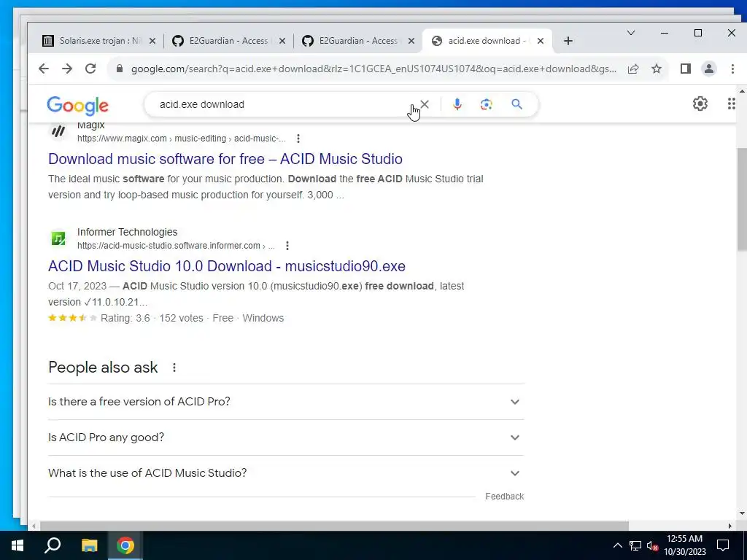747x560 pixels.
Task: Switch to the second E2Guardian tab
Action: pos(358,41)
